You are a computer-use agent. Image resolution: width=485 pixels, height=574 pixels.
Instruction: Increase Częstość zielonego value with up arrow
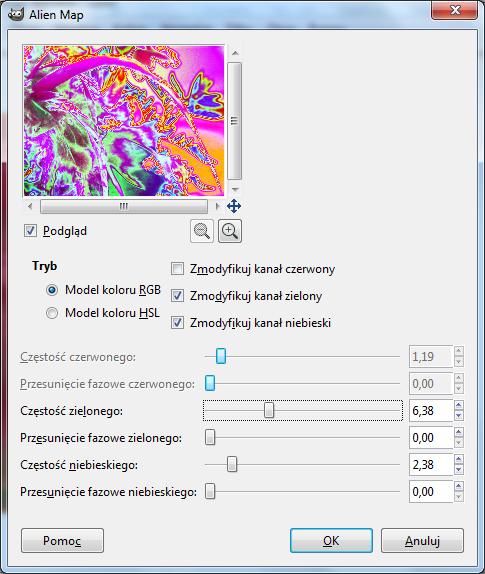pyautogui.click(x=459, y=405)
